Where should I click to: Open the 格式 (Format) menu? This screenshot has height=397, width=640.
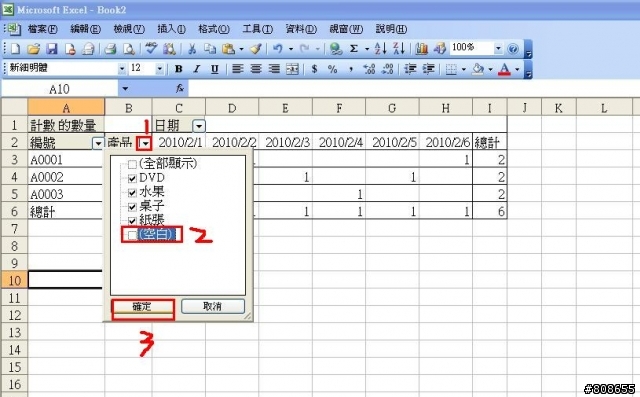point(214,29)
